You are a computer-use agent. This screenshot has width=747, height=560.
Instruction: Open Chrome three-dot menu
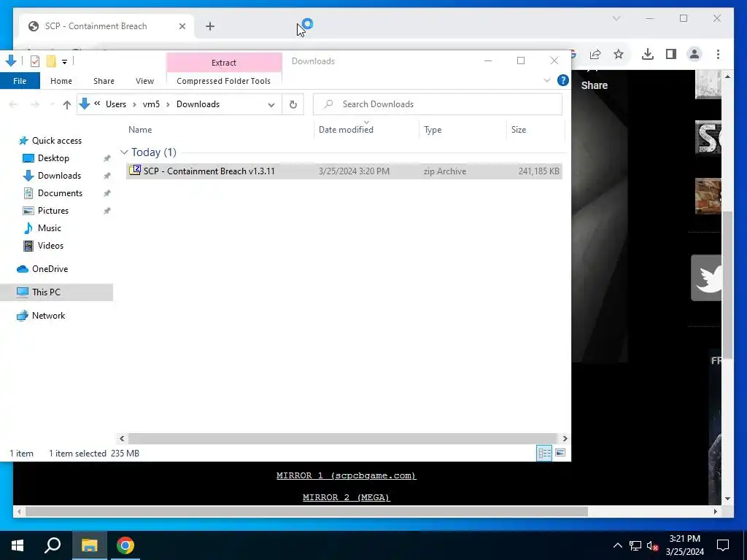click(718, 54)
